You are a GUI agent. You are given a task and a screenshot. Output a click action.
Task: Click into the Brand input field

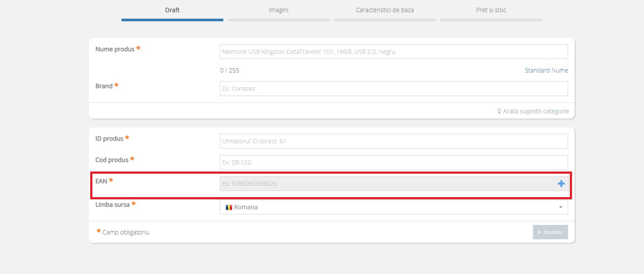tap(393, 89)
